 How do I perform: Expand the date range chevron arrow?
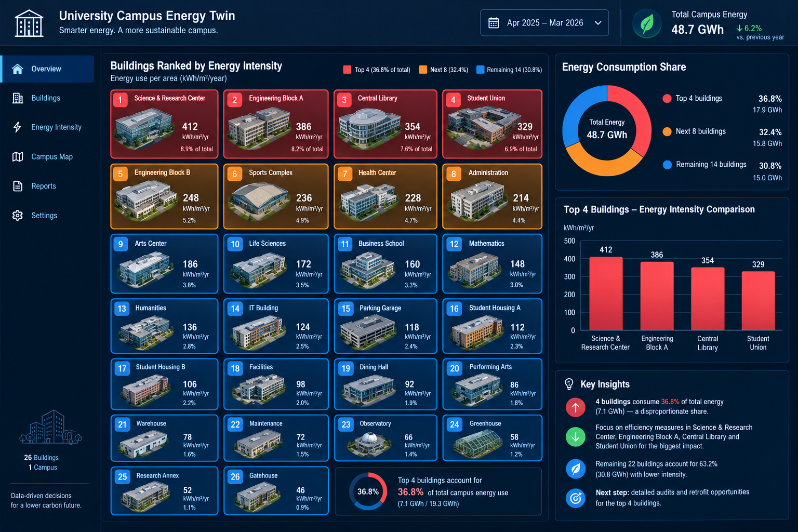[x=598, y=23]
